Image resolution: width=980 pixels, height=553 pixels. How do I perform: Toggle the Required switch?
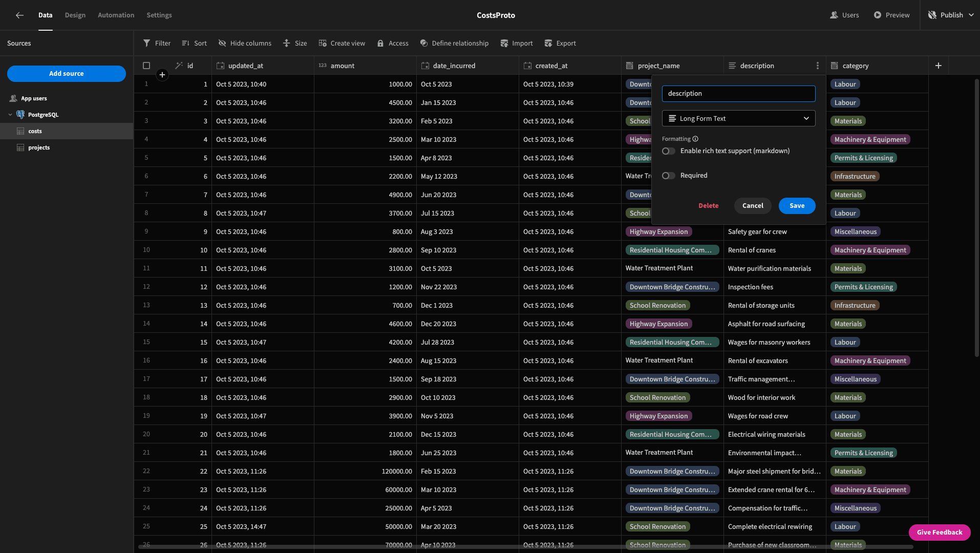pyautogui.click(x=668, y=176)
